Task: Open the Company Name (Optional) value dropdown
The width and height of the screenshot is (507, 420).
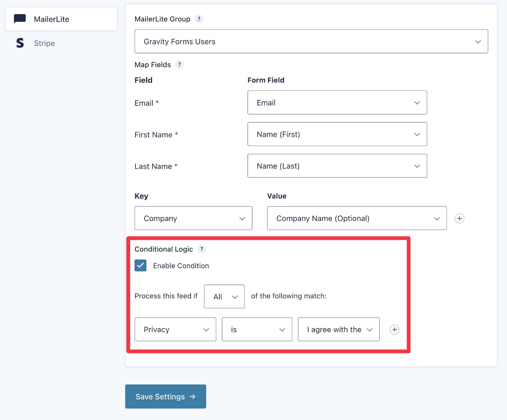Action: pyautogui.click(x=357, y=218)
